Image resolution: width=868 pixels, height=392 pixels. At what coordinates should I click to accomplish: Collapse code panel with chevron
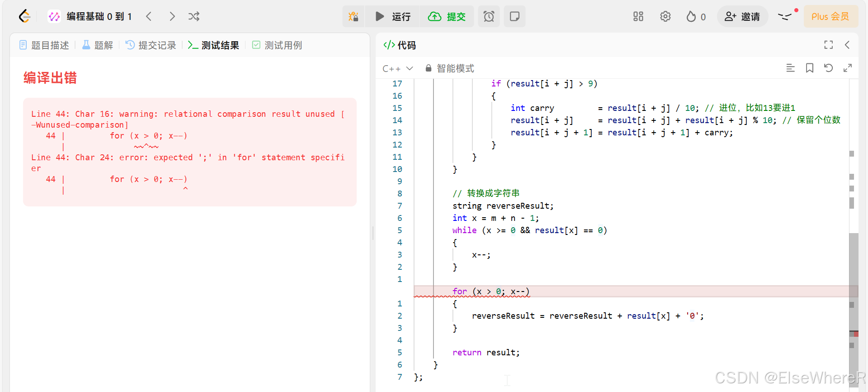[x=847, y=45]
